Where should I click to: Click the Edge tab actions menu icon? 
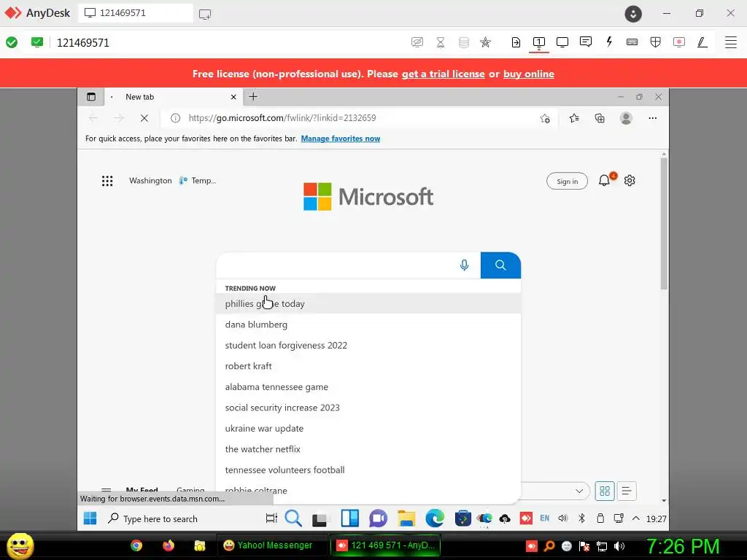91,97
